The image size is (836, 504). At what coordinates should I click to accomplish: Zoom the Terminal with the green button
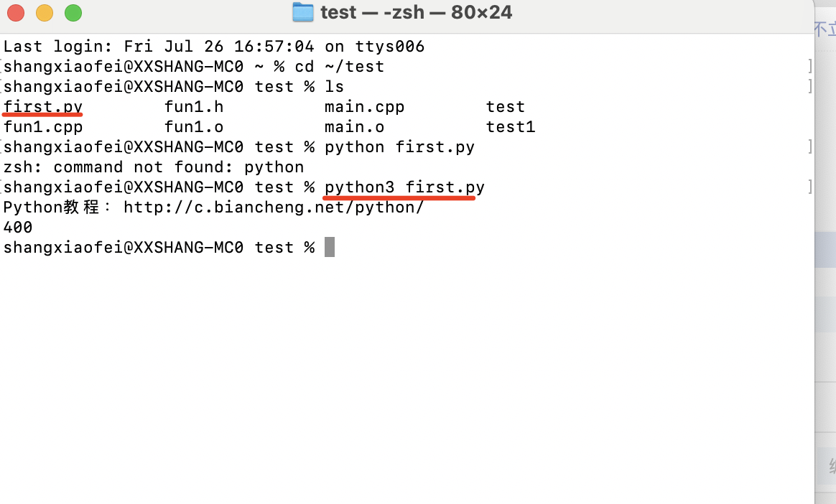73,13
